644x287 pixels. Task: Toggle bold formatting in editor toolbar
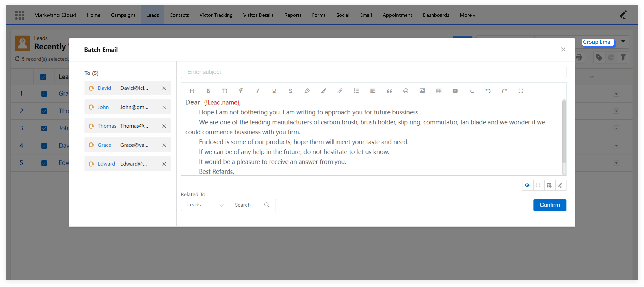[x=208, y=91]
